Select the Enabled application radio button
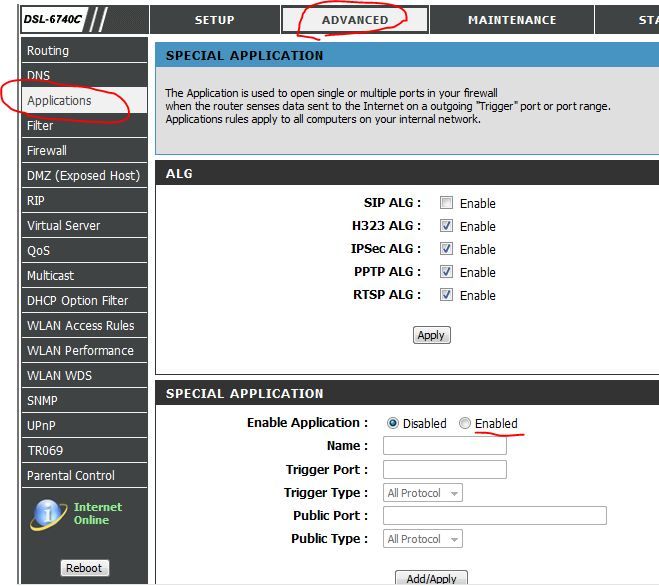This screenshot has width=659, height=586. [465, 424]
